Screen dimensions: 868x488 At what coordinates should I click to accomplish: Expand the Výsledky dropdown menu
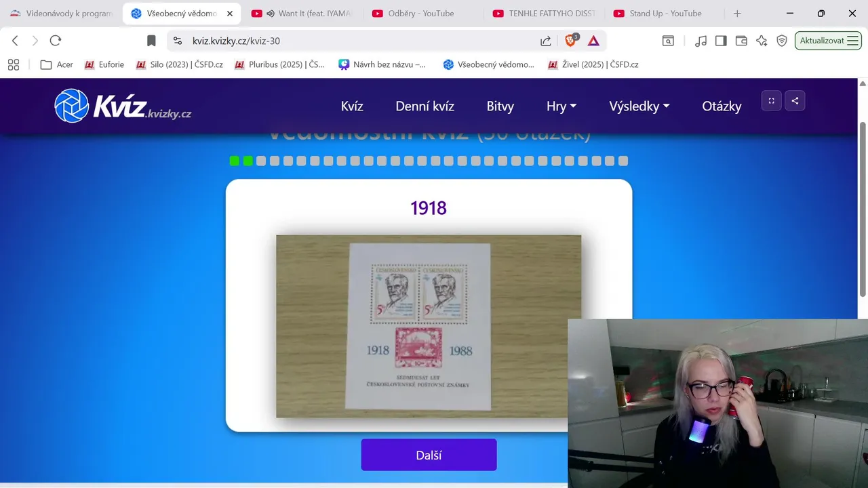coord(639,106)
